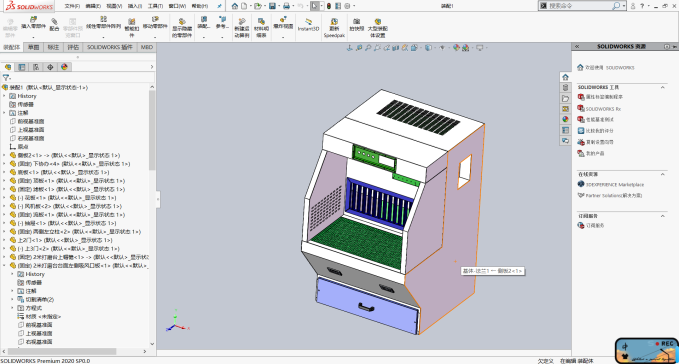Screen dimensions: 679x364
Task: Open Appearances color ball in task pane
Action: (x=565, y=119)
